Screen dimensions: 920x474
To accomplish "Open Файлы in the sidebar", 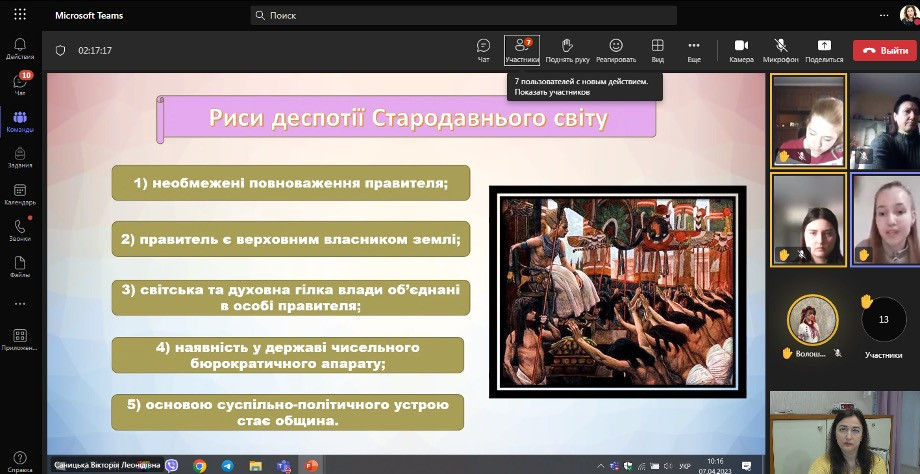I will pos(20,267).
